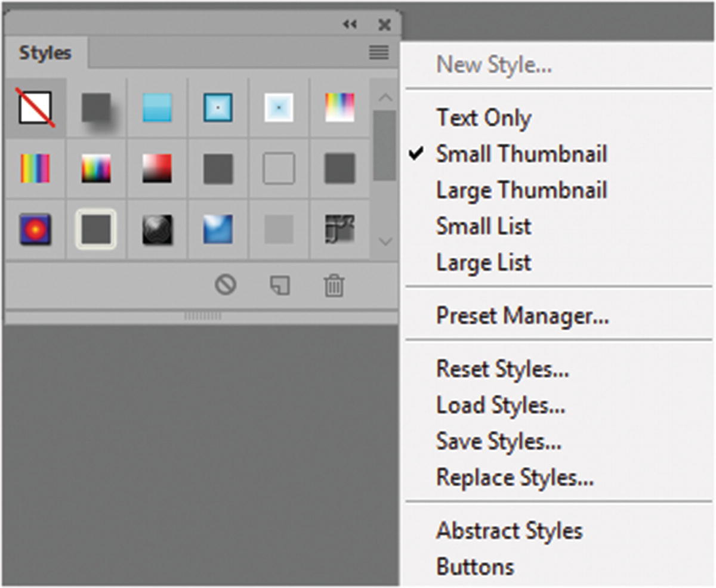716x588 pixels.
Task: Apply the red sunburst style thumbnail
Action: pyautogui.click(x=35, y=230)
